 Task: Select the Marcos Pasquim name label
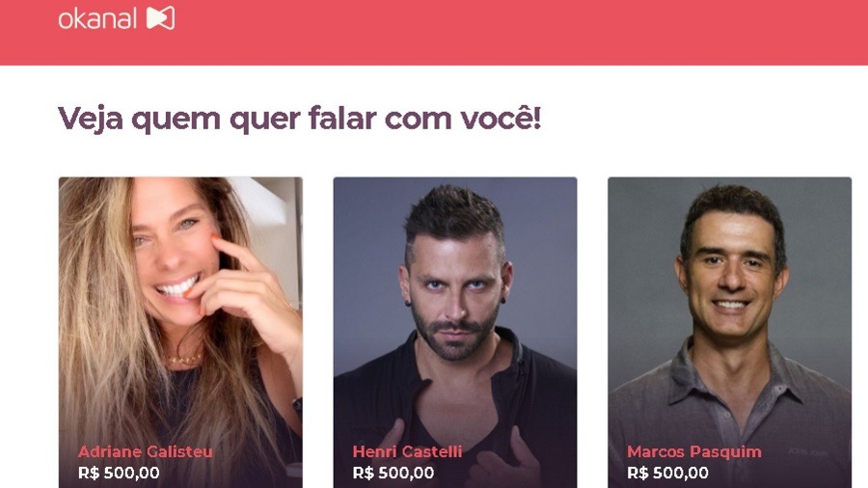693,452
